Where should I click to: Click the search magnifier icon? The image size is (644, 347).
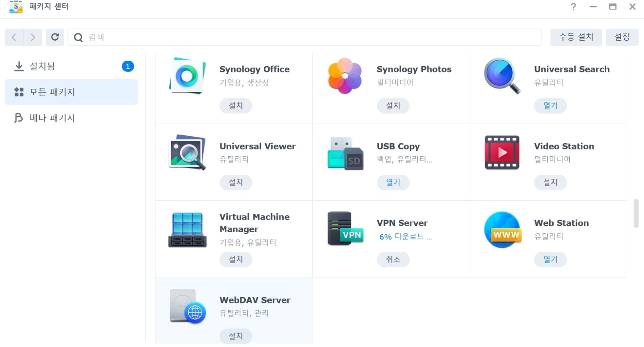pos(78,38)
